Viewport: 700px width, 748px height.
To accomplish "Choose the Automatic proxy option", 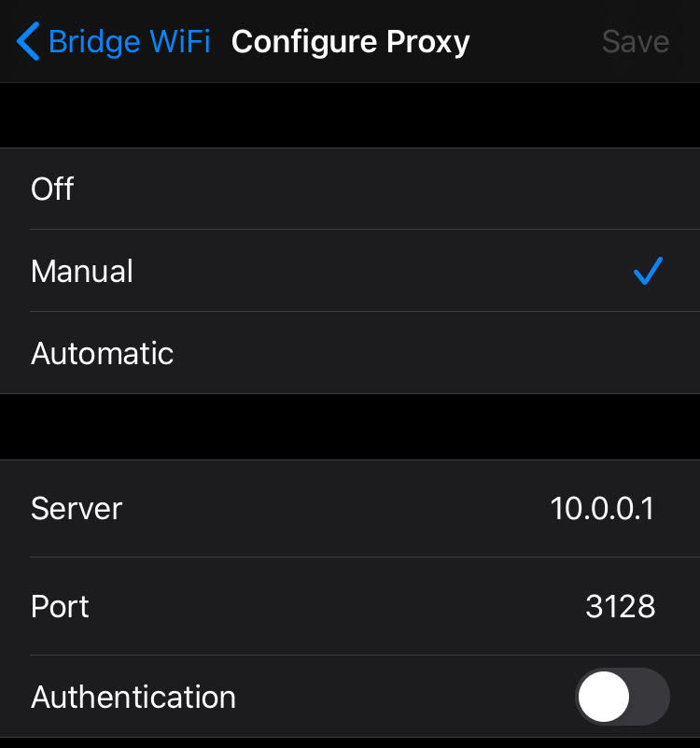I will [x=350, y=353].
